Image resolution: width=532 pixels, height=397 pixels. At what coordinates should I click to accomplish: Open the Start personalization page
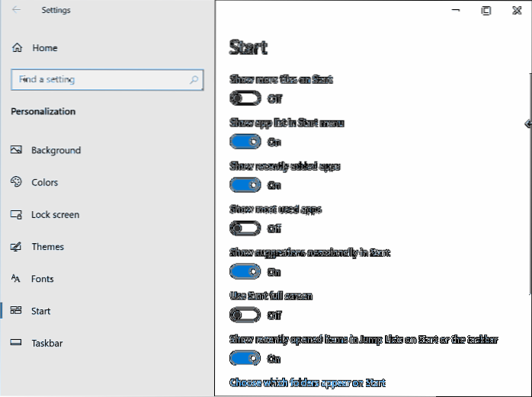40,311
